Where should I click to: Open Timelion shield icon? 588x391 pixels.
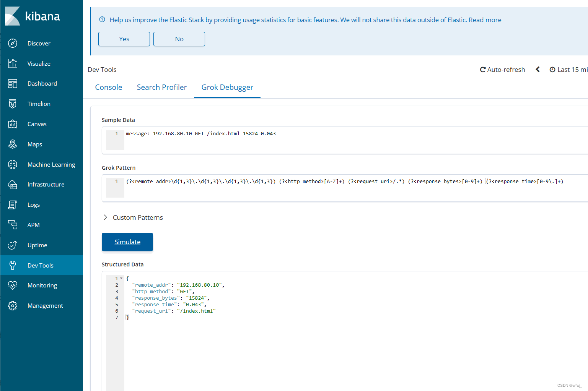[13, 104]
